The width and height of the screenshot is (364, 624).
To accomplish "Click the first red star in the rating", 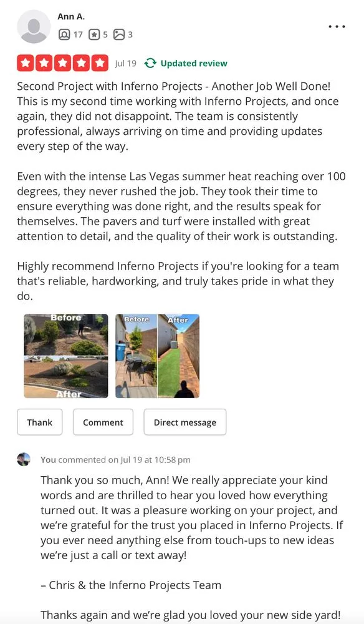I will [x=25, y=63].
